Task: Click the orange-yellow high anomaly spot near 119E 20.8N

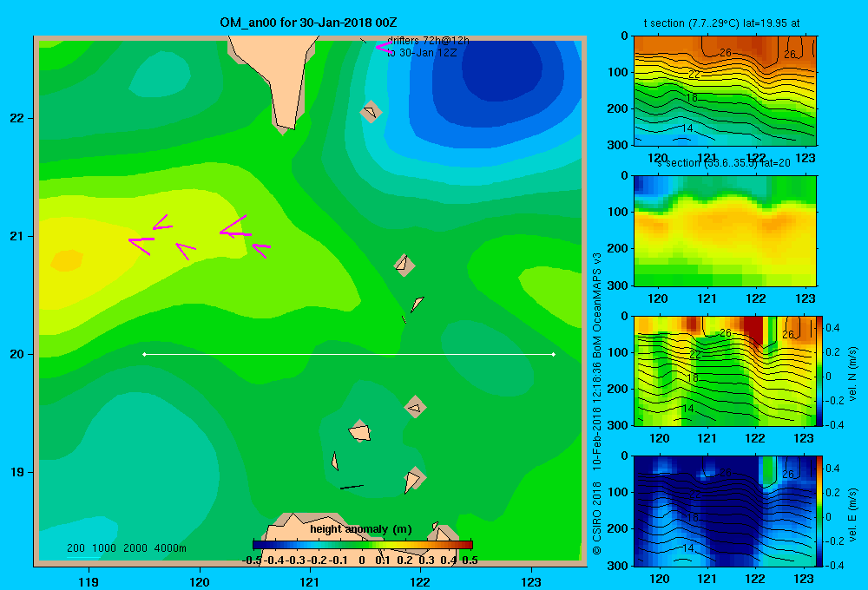Action: tap(67, 260)
